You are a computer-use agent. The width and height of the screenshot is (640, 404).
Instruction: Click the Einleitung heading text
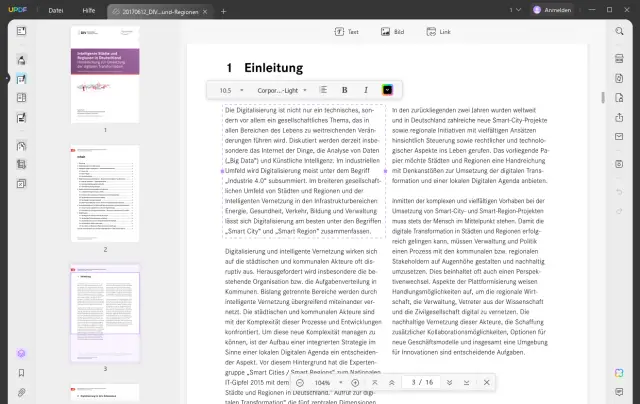[273, 68]
